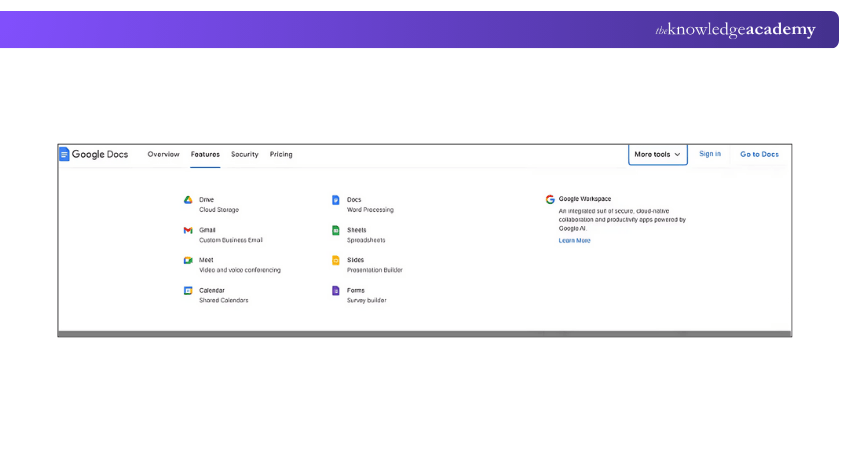Image resolution: width=850 pixels, height=450 pixels.
Task: Click the Go to Docs button
Action: tap(759, 155)
